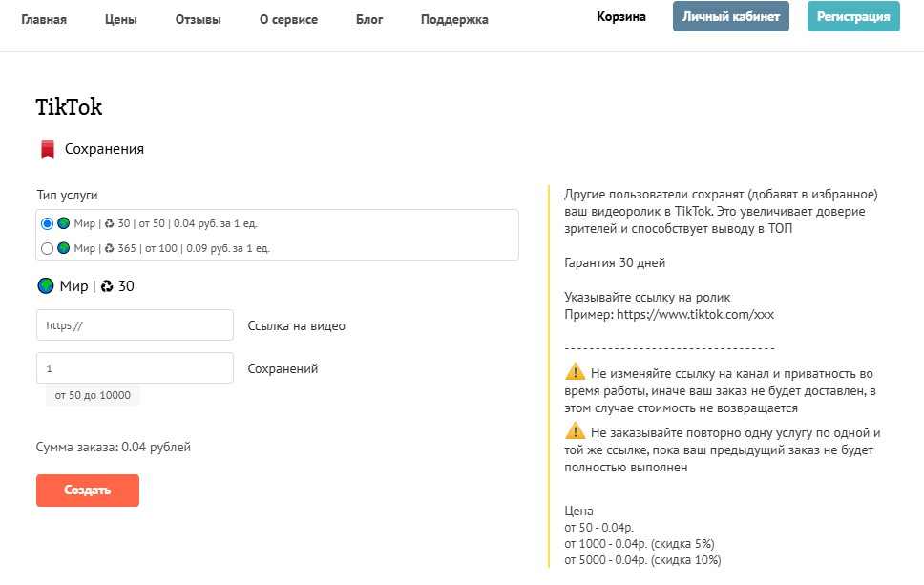The image size is (924, 585).
Task: Click the 'от 50 до 10000' range hint
Action: click(x=93, y=395)
